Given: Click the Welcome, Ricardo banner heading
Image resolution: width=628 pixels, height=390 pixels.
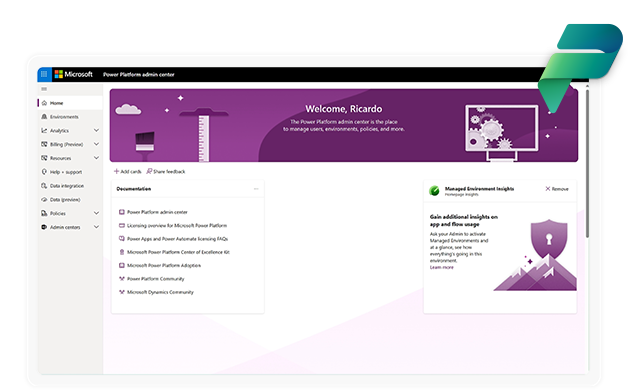Looking at the screenshot, I should (x=344, y=109).
